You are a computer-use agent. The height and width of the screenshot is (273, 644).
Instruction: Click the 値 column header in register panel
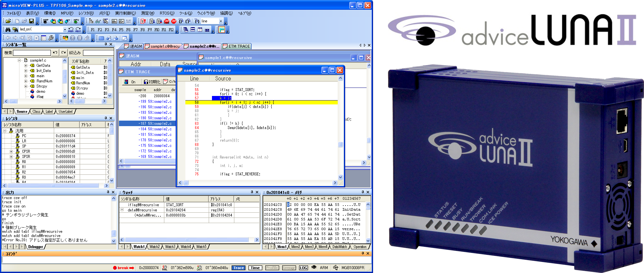coord(66,125)
